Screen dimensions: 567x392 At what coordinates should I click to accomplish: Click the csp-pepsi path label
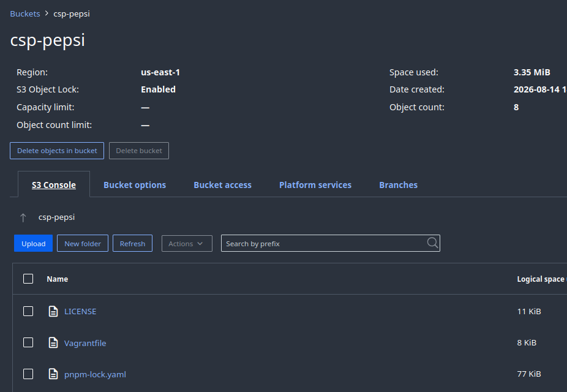click(x=56, y=217)
